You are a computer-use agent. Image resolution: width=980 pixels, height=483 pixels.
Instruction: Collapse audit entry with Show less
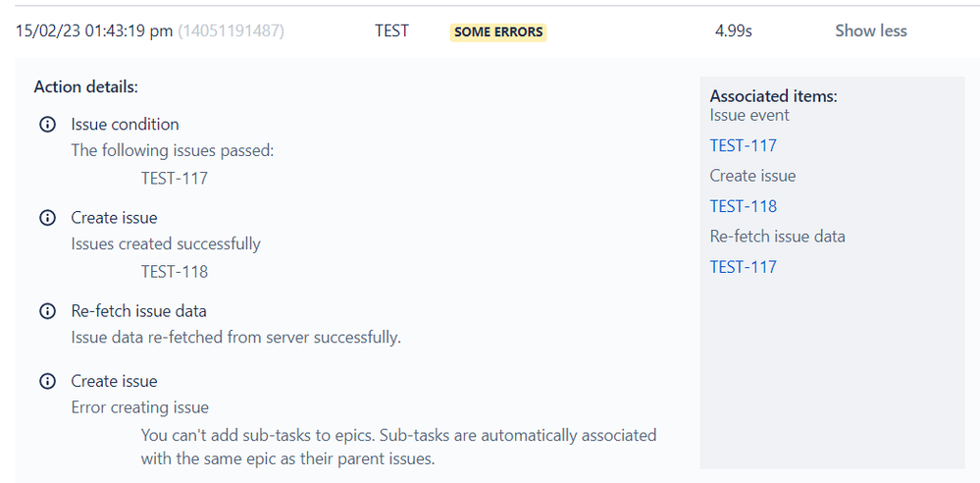(x=871, y=30)
